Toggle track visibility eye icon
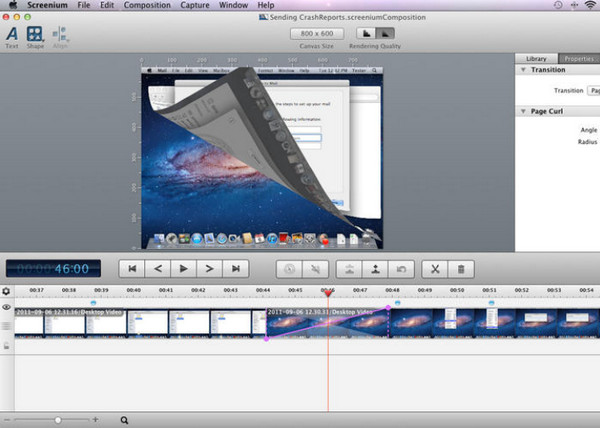 6,309
